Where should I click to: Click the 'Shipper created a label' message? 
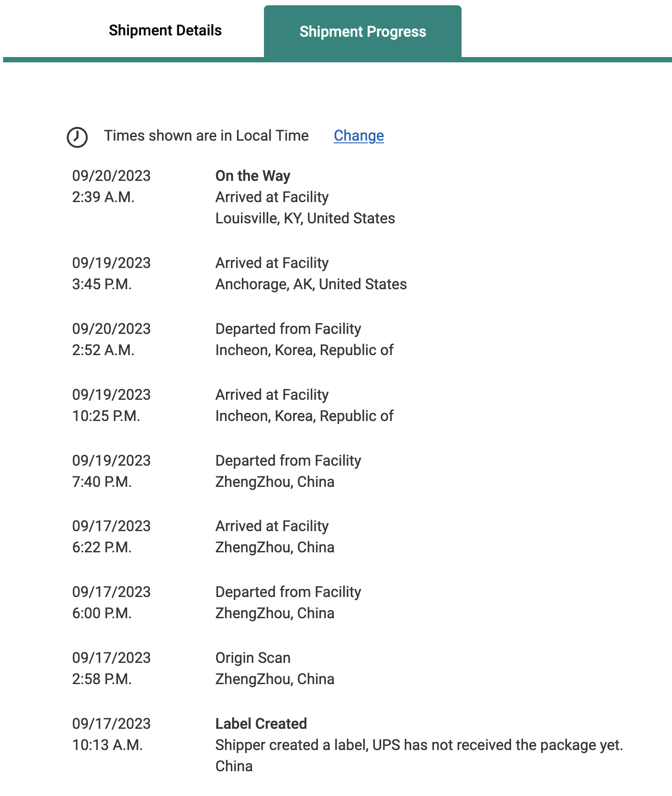419,745
